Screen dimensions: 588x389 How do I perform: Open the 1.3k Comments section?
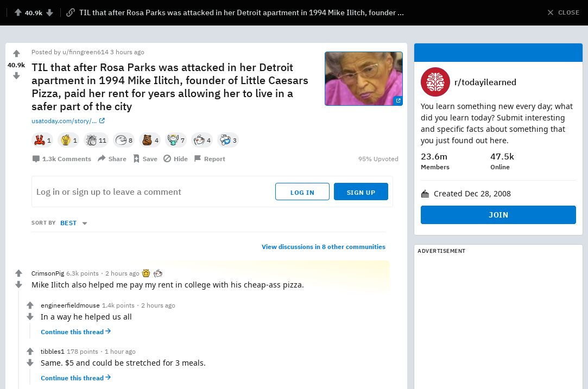62,159
